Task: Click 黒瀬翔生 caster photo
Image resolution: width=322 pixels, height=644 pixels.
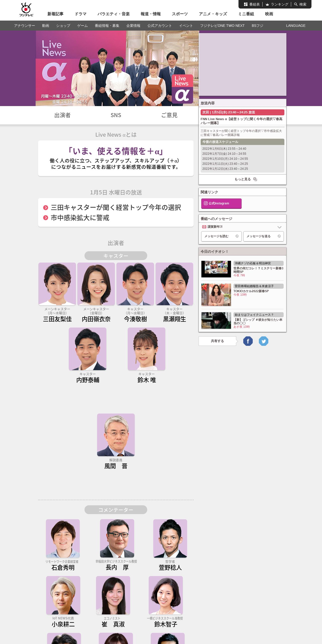Action: (174, 284)
